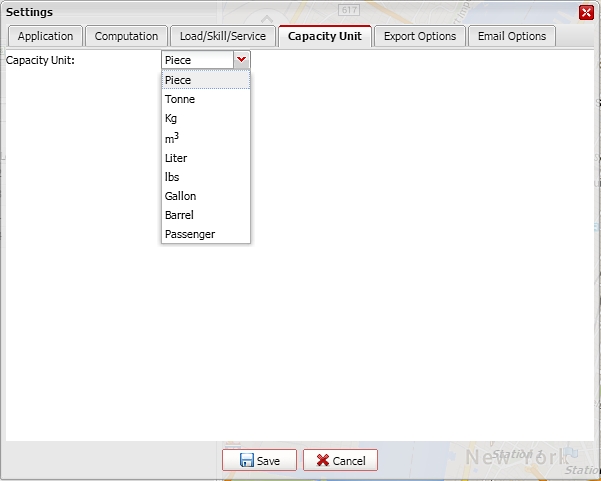Select Piece from the unit list
The image size is (601, 481).
point(206,80)
